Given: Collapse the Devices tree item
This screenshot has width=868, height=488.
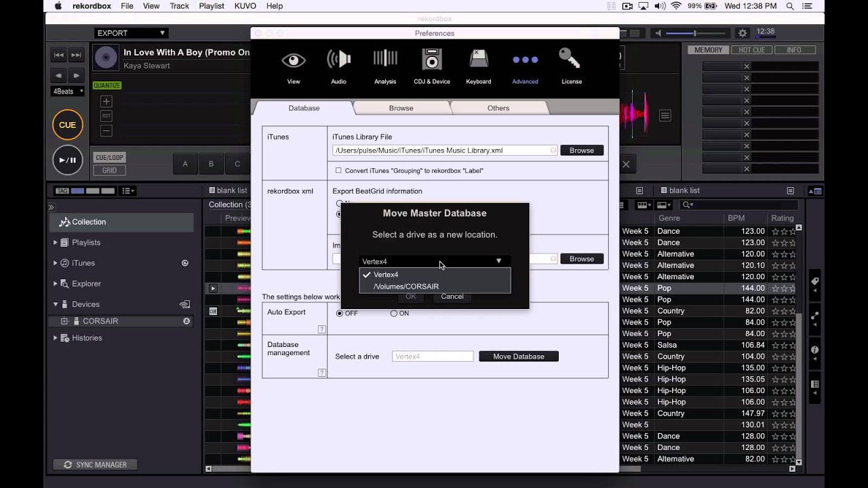Looking at the screenshot, I should pos(56,304).
